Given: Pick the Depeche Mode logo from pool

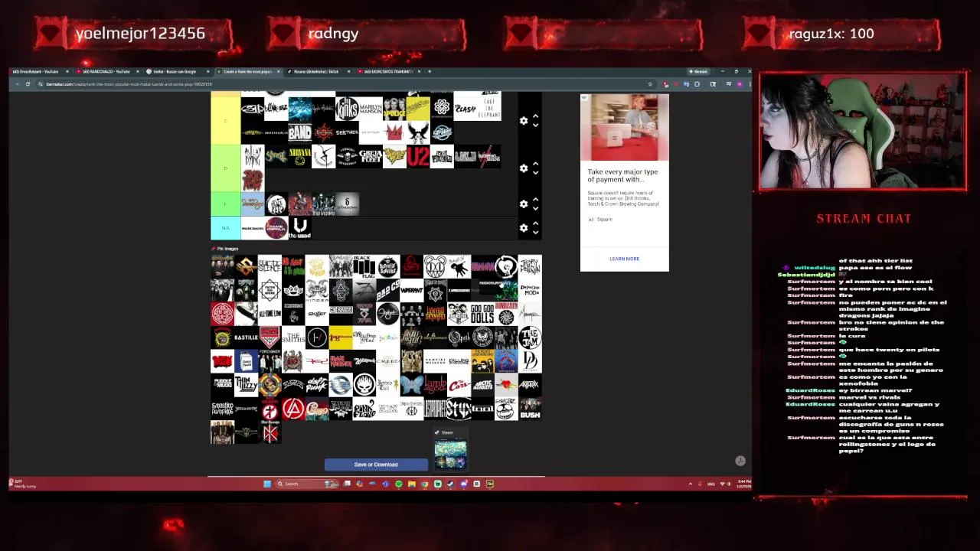Looking at the screenshot, I should [530, 290].
